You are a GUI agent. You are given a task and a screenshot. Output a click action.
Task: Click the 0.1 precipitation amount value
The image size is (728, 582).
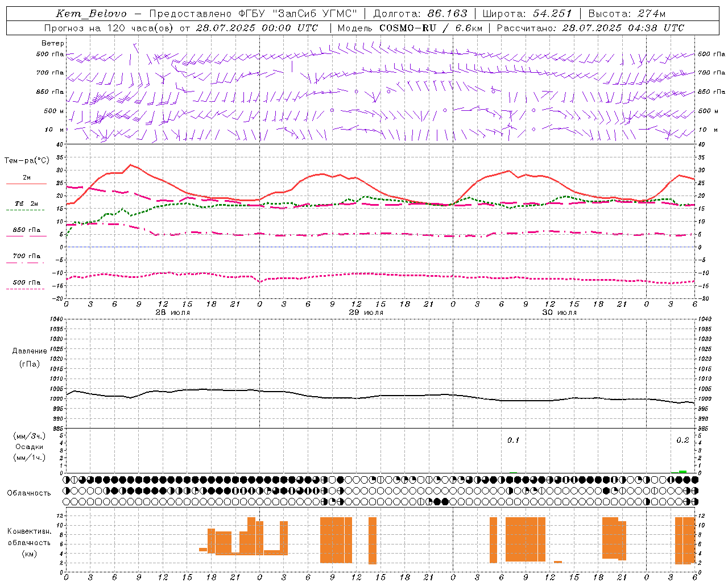(x=513, y=440)
